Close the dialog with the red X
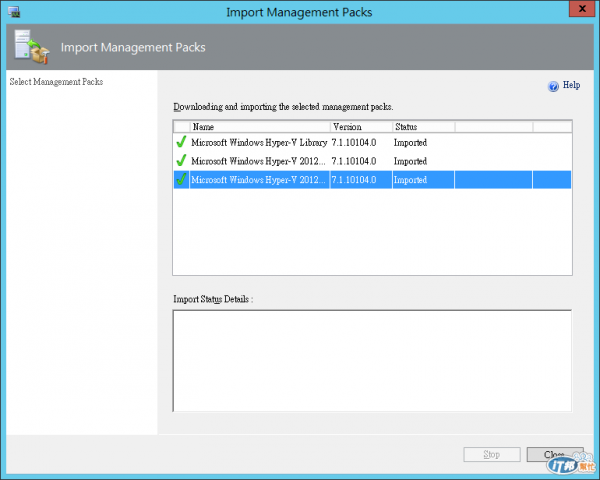 (582, 9)
